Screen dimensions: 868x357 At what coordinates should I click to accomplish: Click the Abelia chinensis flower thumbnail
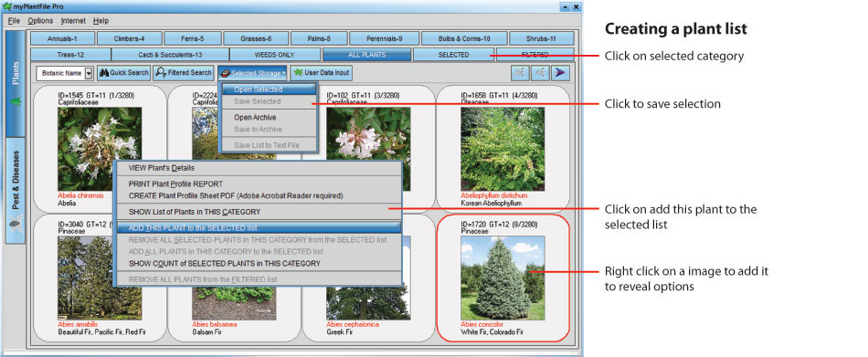(100, 149)
